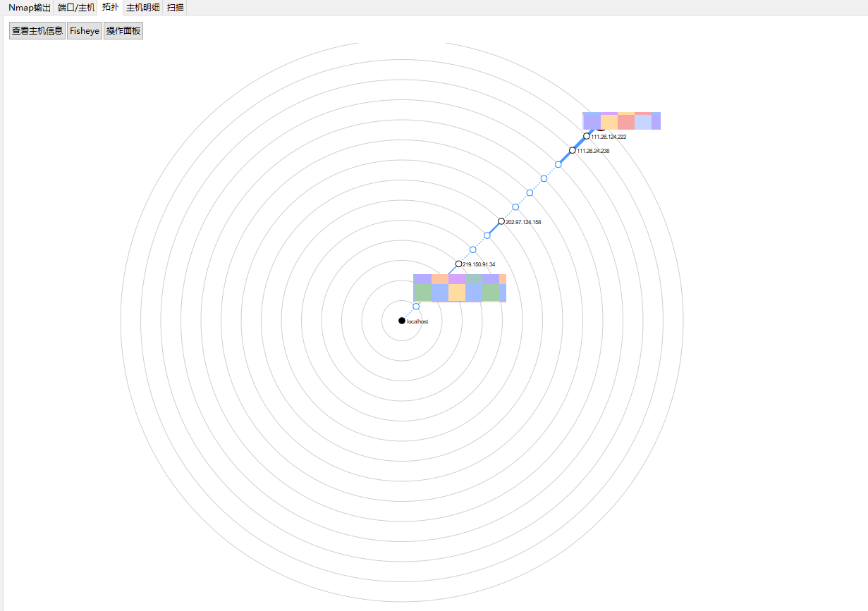868x611 pixels.
Task: Open the 扫描 tab
Action: point(176,8)
